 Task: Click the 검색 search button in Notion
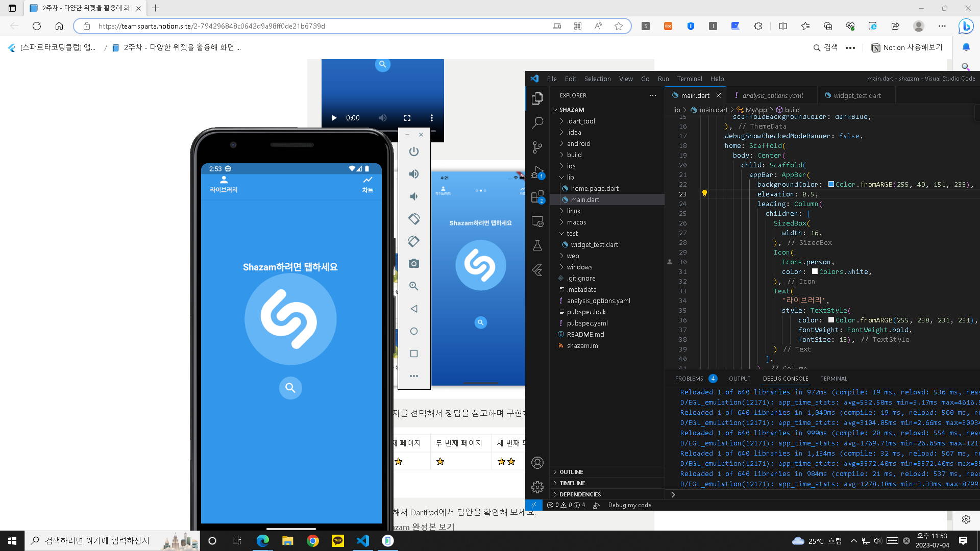pyautogui.click(x=826, y=47)
